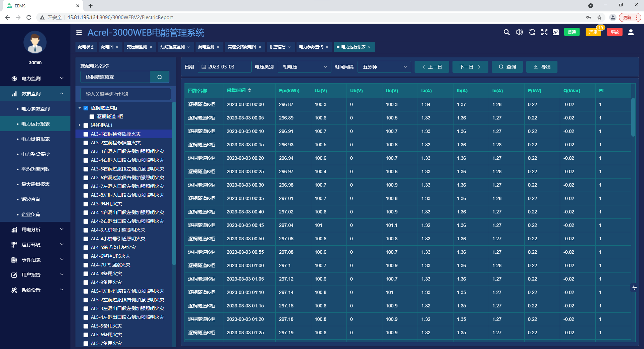Open 电力极值报表 in the sidebar menu

(36, 139)
